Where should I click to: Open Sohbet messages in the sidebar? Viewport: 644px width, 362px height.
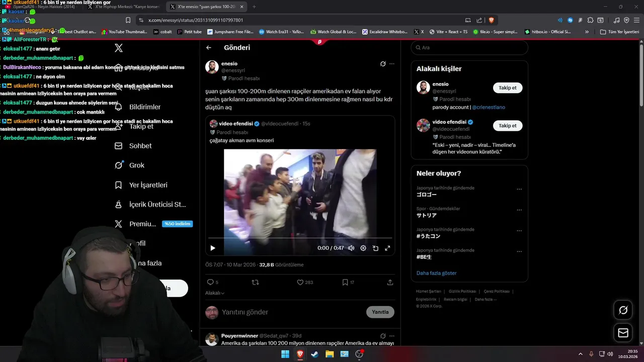coord(133,146)
